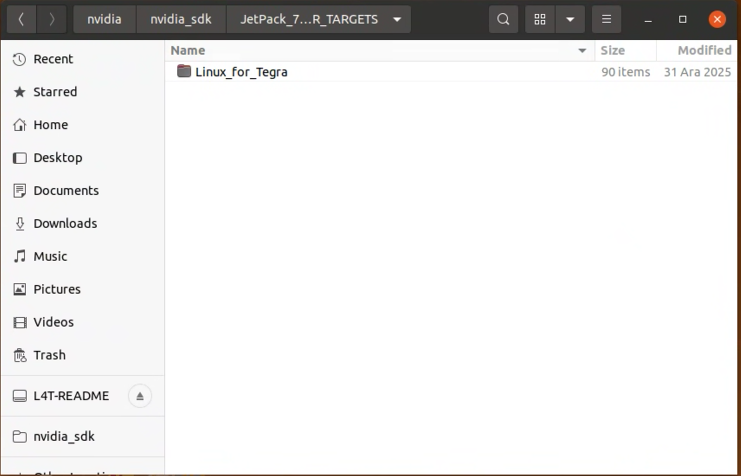
Task: Click the Downloads arrow icon
Action: 19,224
